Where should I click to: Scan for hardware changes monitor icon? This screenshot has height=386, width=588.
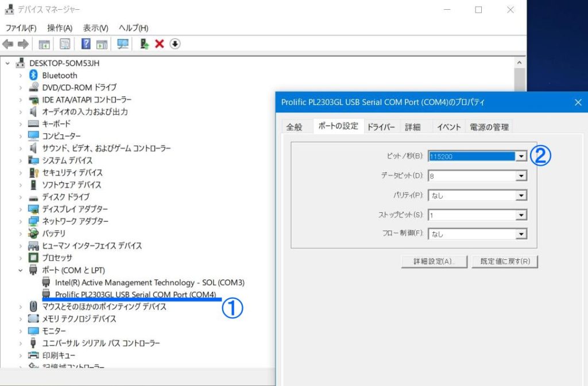pyautogui.click(x=123, y=44)
